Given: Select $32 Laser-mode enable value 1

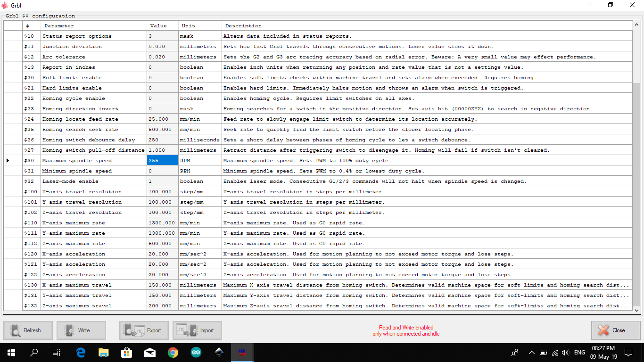Looking at the screenshot, I should (x=162, y=181).
